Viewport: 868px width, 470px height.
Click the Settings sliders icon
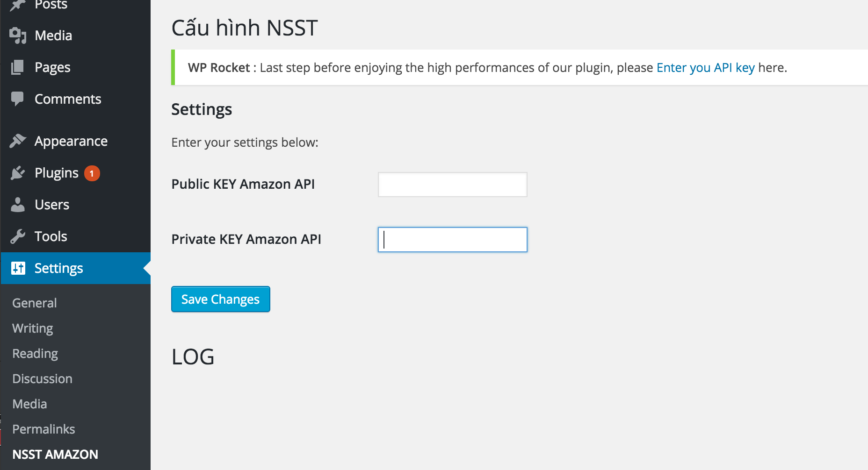tap(18, 268)
